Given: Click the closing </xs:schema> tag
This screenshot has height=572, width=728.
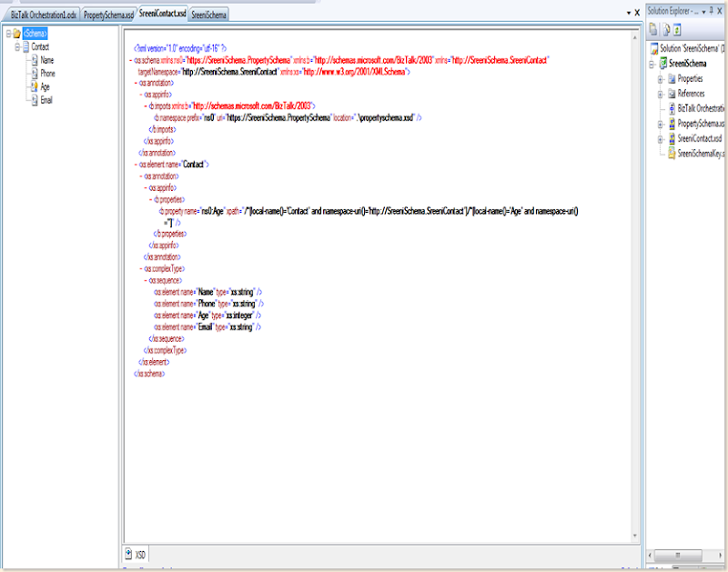Looking at the screenshot, I should pos(149,374).
